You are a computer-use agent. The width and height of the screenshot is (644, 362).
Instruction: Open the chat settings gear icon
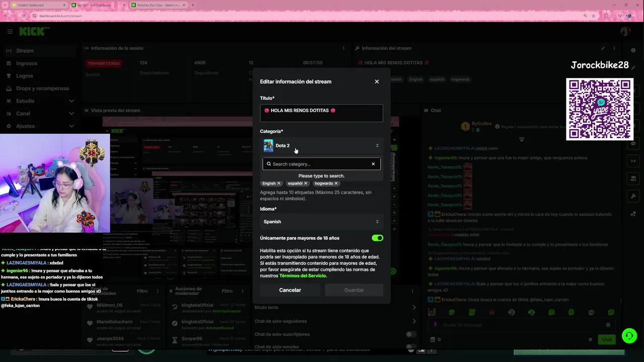591,339
